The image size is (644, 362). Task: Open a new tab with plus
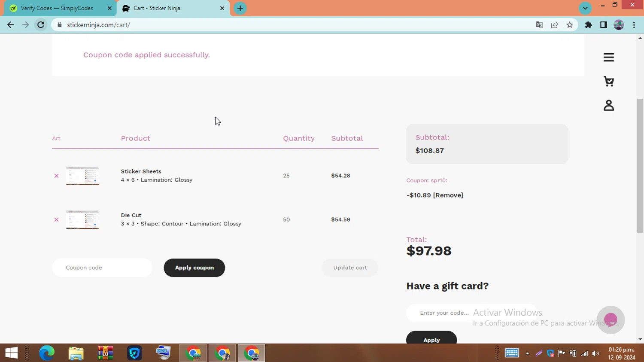[240, 8]
